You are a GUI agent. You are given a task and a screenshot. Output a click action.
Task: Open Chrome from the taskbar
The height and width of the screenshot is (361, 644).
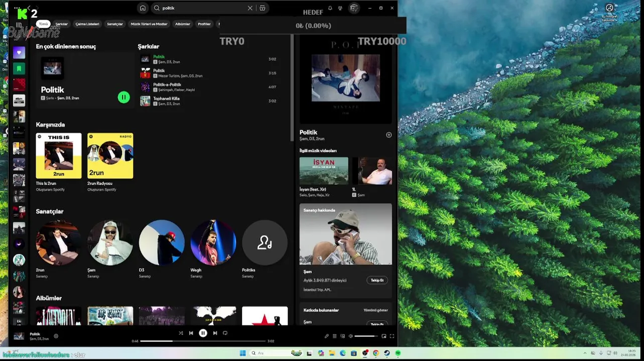pos(376,353)
